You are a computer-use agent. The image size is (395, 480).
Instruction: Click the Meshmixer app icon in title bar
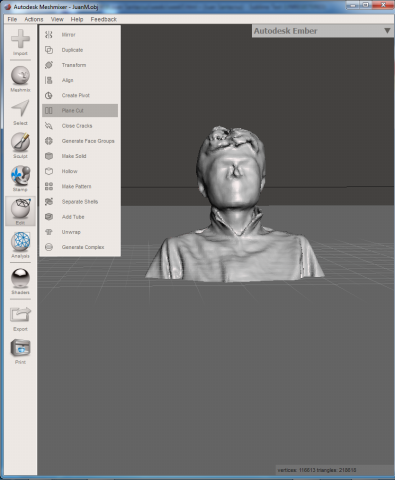8,6
